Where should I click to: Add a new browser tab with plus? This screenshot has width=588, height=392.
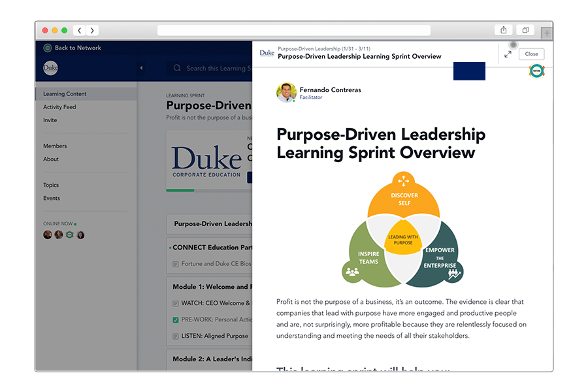pyautogui.click(x=547, y=33)
